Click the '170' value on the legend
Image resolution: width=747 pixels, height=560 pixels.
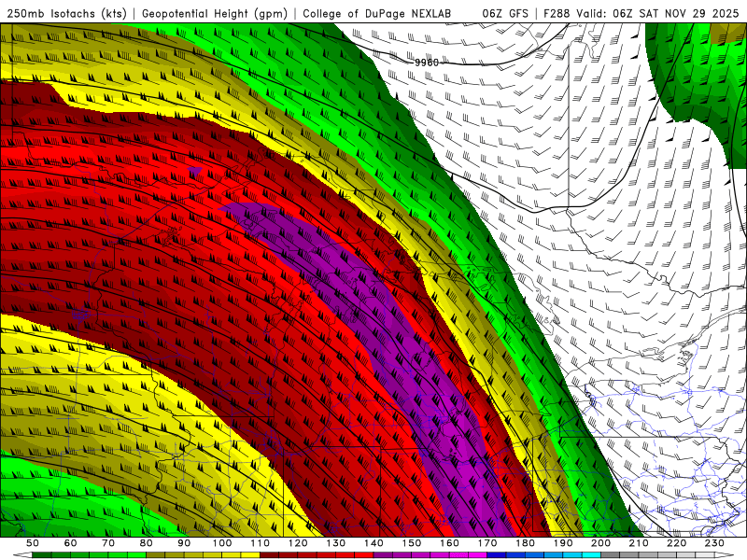pyautogui.click(x=486, y=543)
